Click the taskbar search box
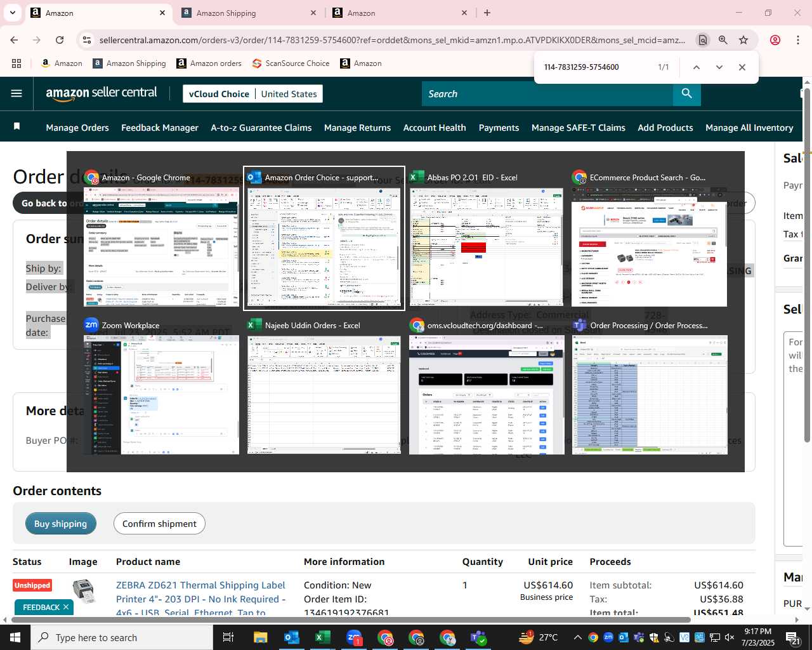Viewport: 812px width, 650px height. coord(122,637)
